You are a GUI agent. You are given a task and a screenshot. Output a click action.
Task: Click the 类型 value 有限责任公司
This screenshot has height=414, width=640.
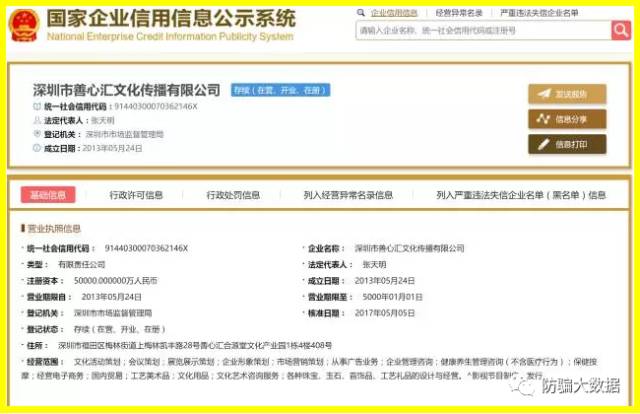coord(82,265)
